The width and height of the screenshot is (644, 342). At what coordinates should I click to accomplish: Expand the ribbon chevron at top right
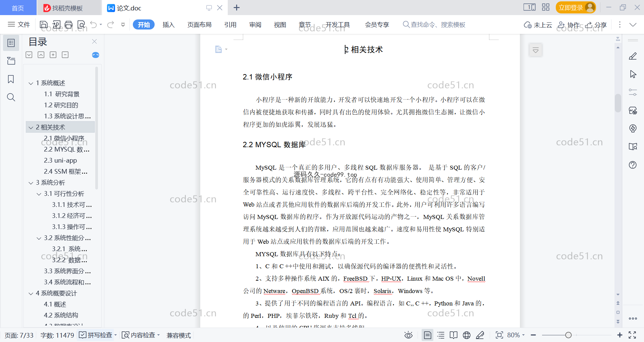tap(633, 24)
